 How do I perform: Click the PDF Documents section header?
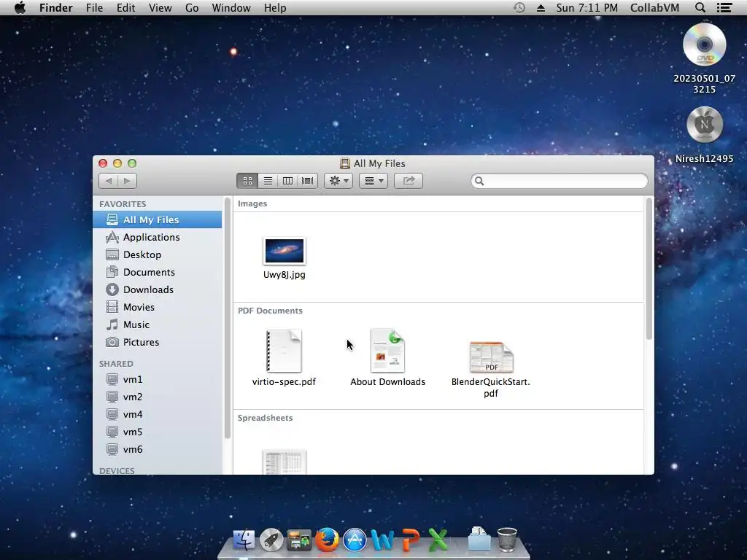(270, 311)
